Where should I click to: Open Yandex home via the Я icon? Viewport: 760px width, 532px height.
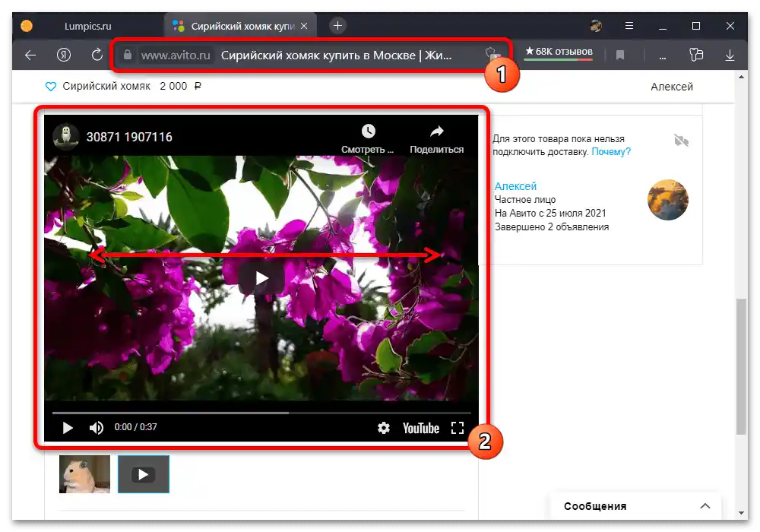pyautogui.click(x=64, y=55)
